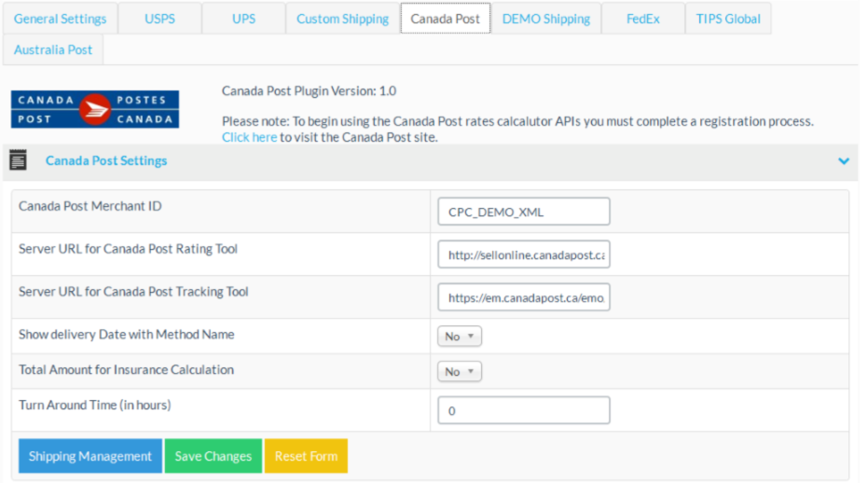The width and height of the screenshot is (868, 483).
Task: Open the DEMO Shipping tab
Action: [545, 19]
